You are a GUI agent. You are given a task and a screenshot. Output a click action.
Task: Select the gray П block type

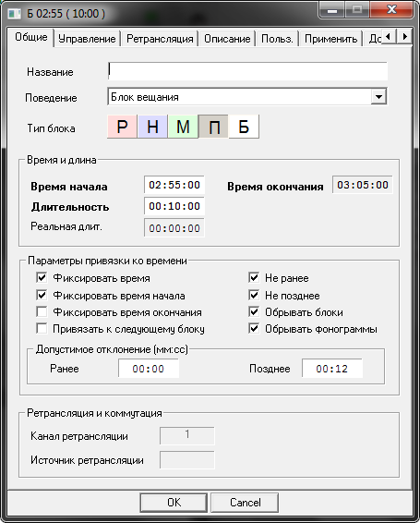(x=213, y=127)
